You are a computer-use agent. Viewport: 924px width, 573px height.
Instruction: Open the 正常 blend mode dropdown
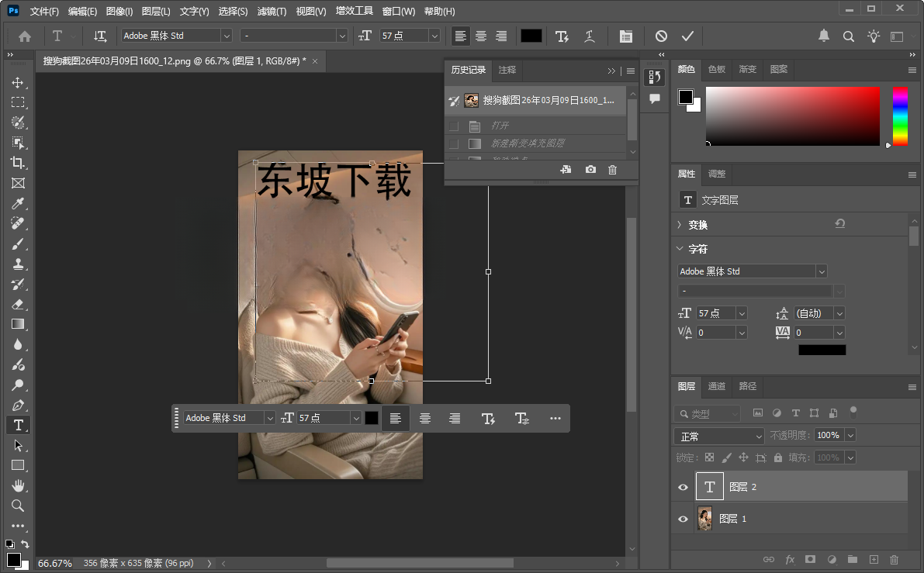(x=719, y=437)
